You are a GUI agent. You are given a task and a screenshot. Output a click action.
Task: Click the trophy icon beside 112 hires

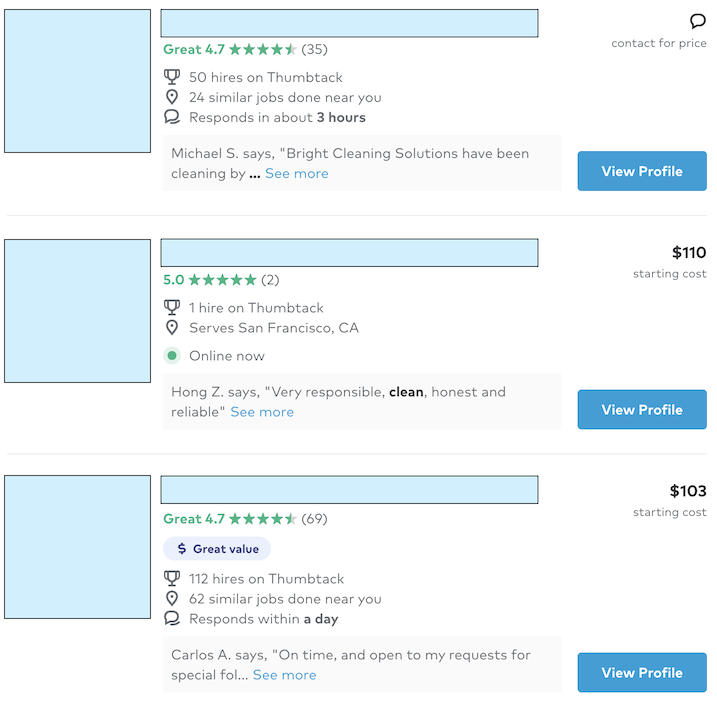click(172, 579)
